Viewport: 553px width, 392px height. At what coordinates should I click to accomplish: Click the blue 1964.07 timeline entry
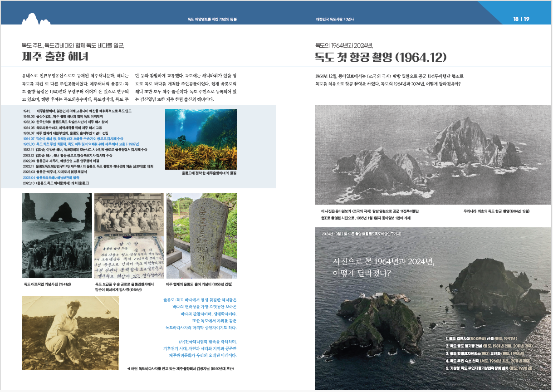(x=73, y=138)
